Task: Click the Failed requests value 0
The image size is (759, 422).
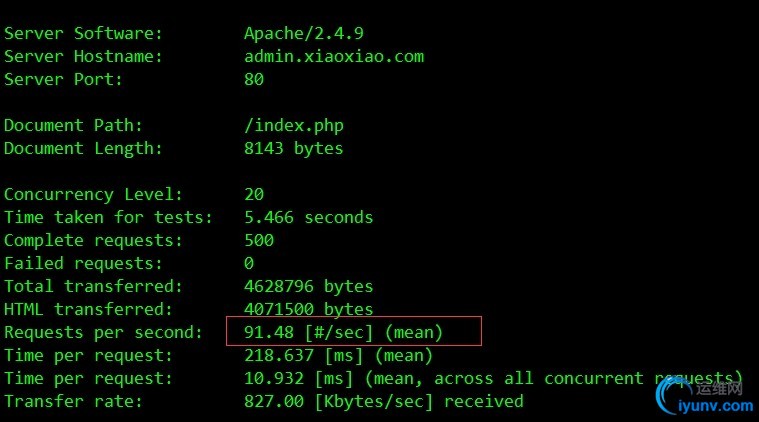Action: 249,263
